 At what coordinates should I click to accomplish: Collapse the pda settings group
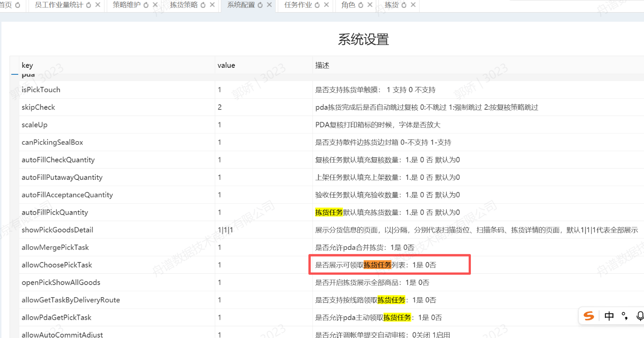coord(14,75)
